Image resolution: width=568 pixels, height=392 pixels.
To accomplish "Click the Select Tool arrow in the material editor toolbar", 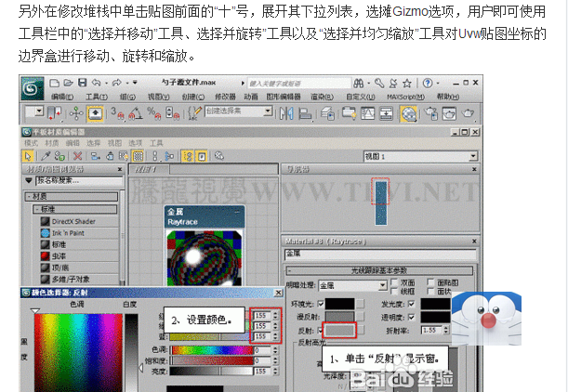I will tap(28, 156).
